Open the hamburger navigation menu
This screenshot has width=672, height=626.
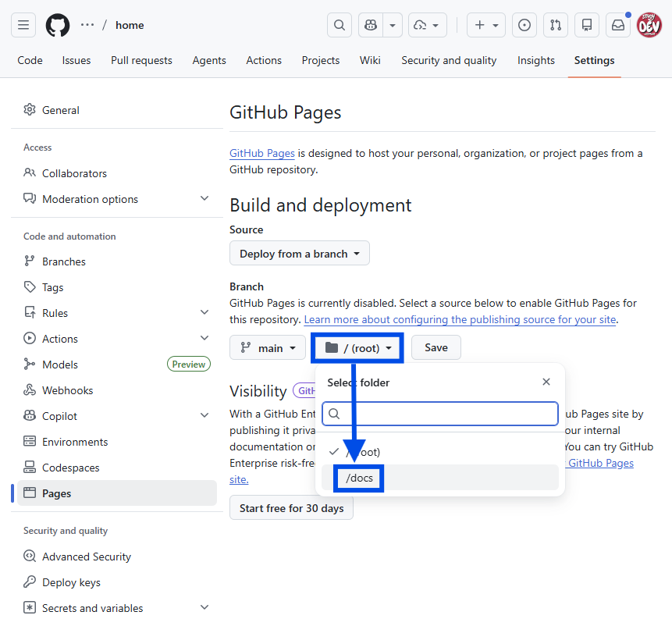tap(23, 25)
